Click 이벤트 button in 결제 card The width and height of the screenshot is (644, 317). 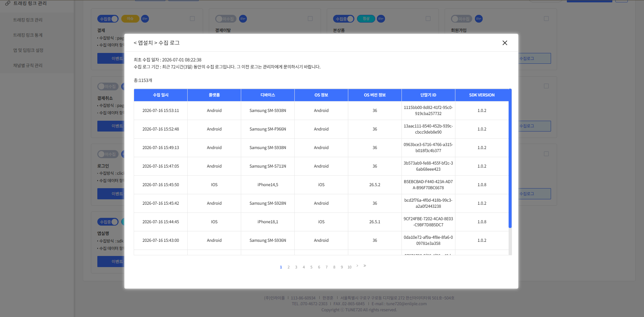click(x=111, y=58)
